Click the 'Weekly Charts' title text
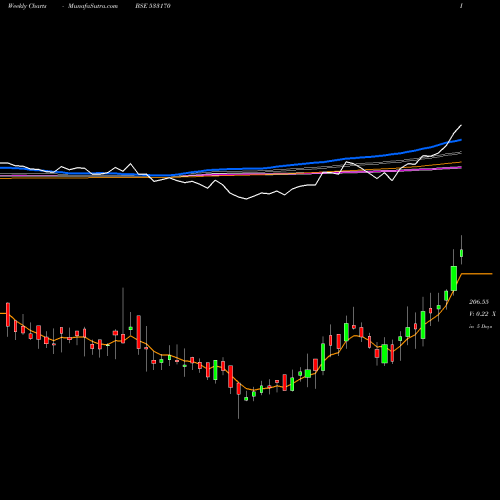 [x=27, y=6]
